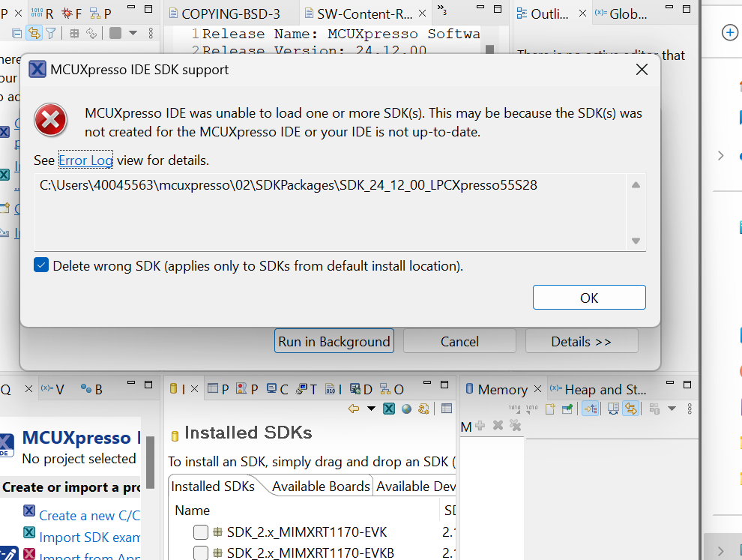
Task: Open the Registers (R) view tab
Action: pyautogui.click(x=43, y=13)
